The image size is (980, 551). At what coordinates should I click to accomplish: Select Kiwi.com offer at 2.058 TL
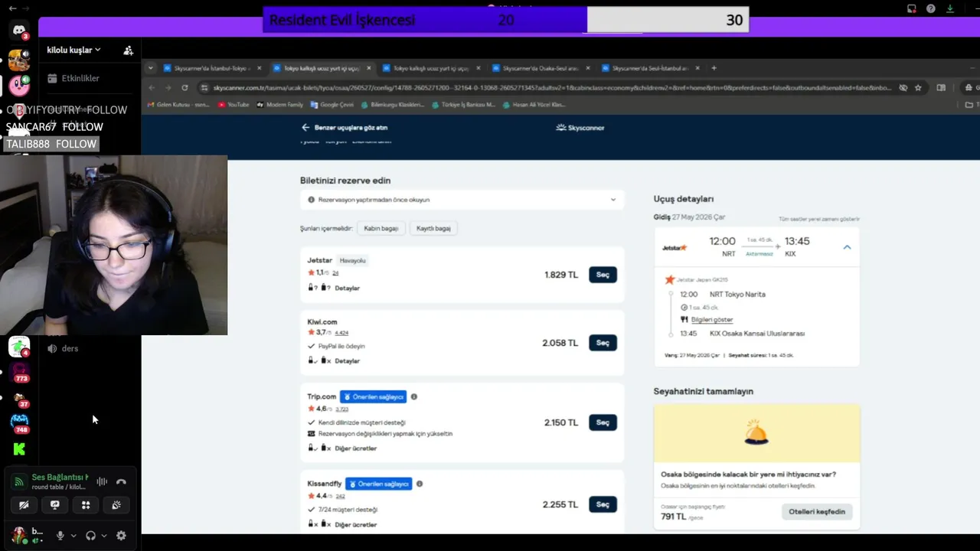[x=603, y=343]
